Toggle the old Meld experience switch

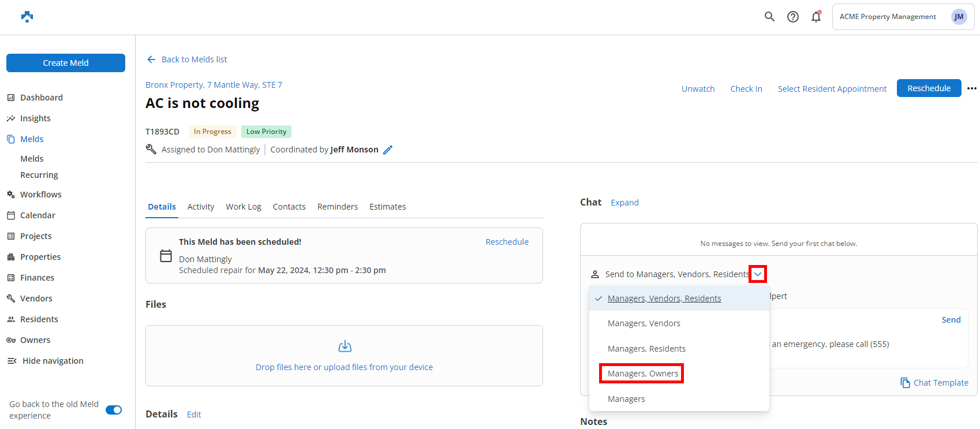click(114, 410)
